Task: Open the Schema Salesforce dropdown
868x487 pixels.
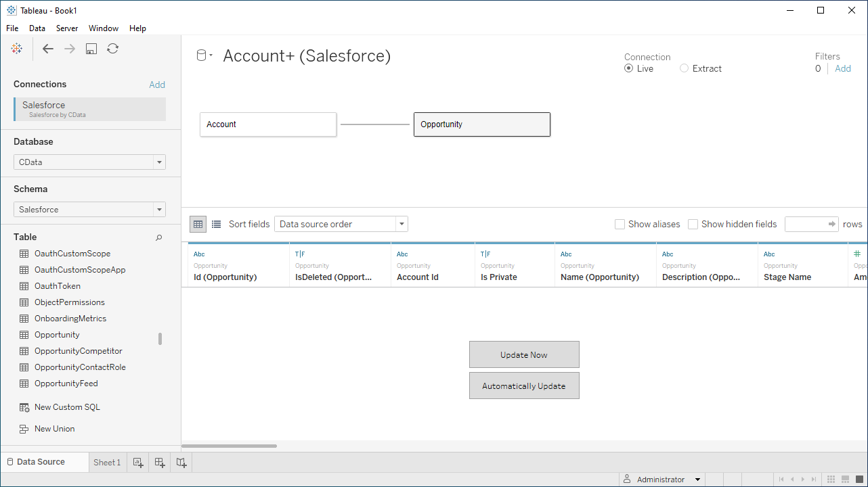Action: pos(89,210)
